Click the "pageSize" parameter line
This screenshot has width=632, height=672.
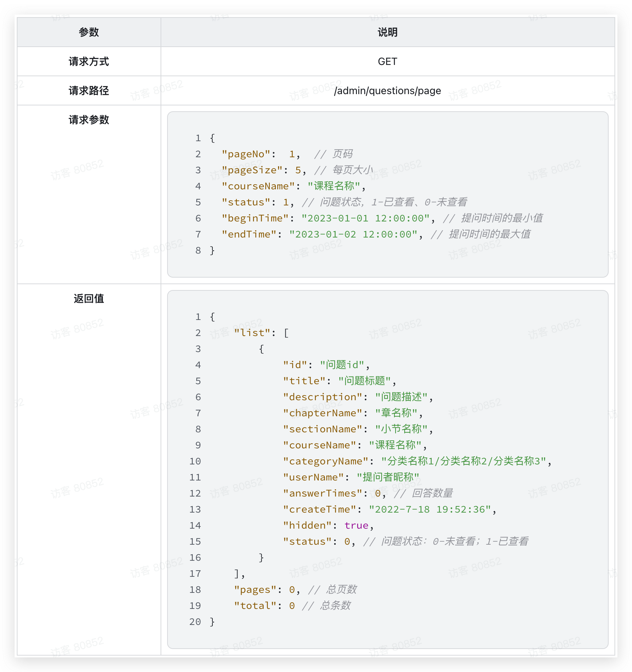tap(297, 170)
